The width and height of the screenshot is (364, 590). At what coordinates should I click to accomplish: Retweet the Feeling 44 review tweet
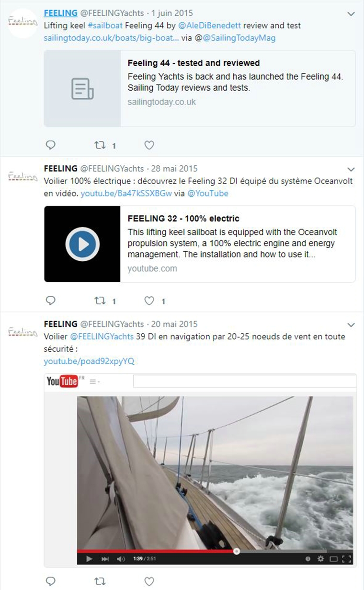pyautogui.click(x=100, y=145)
